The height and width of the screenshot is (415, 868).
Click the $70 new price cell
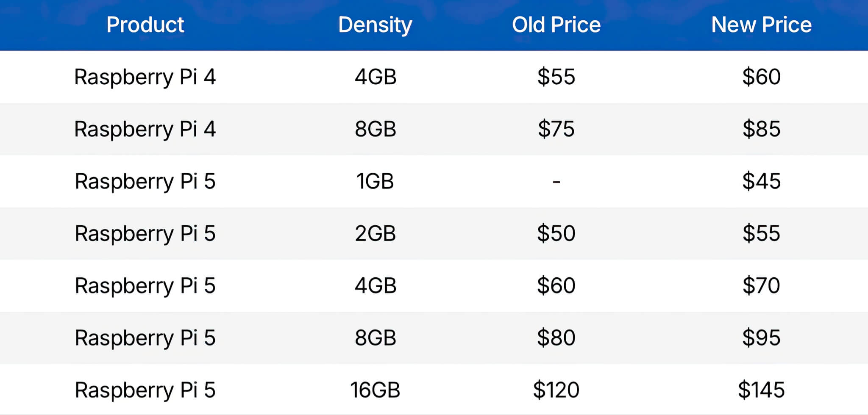(761, 285)
